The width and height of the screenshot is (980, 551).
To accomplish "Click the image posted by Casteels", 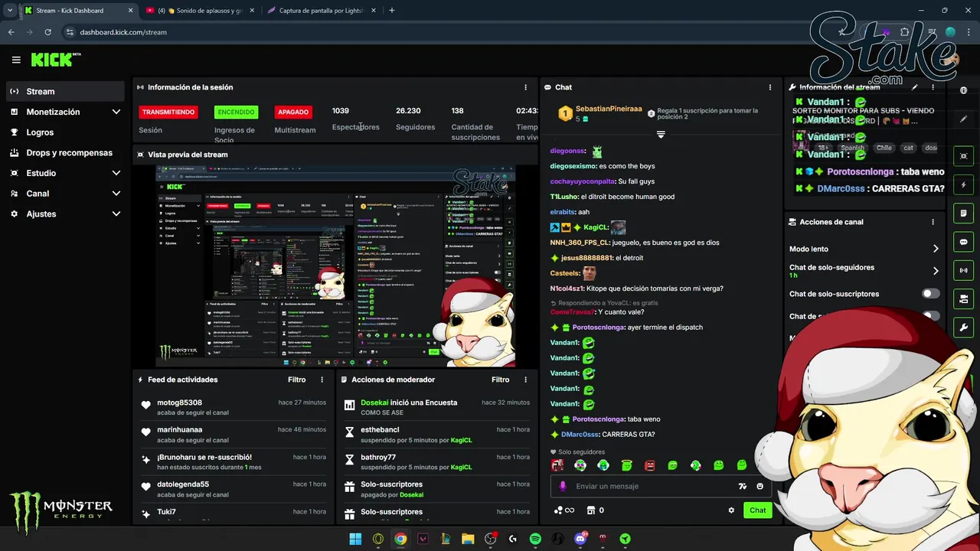I will 589,273.
